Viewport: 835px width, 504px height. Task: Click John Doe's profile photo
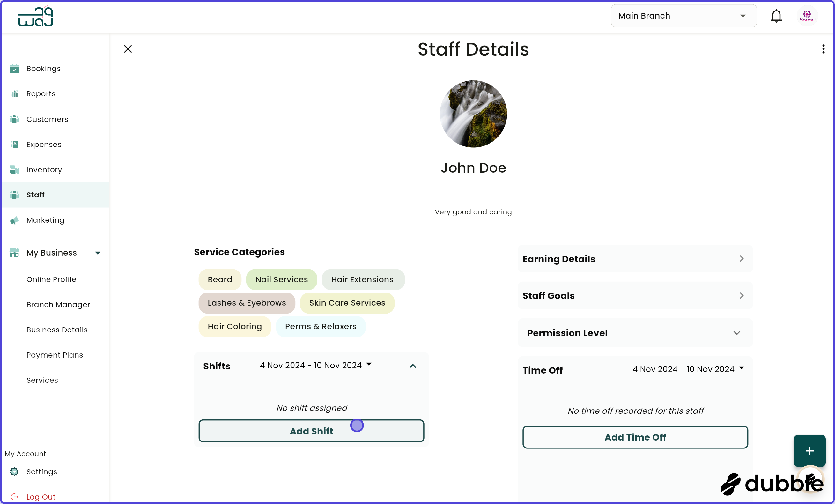[473, 114]
